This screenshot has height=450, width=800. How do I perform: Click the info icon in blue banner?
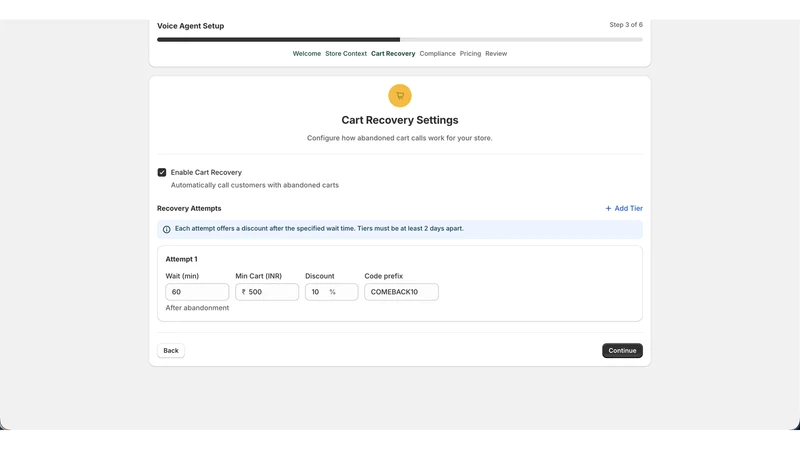click(x=166, y=230)
